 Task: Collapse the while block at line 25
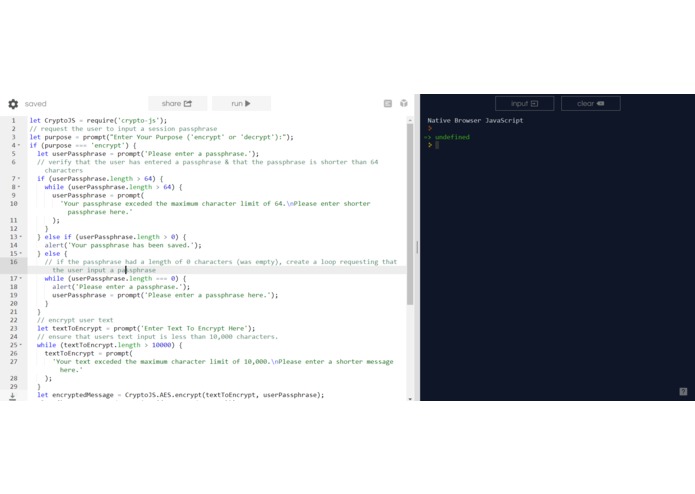(20, 345)
